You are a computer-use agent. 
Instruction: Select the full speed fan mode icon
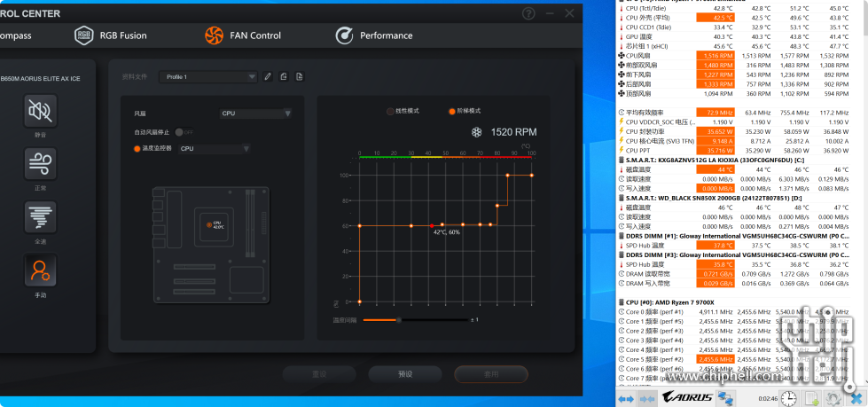41,217
